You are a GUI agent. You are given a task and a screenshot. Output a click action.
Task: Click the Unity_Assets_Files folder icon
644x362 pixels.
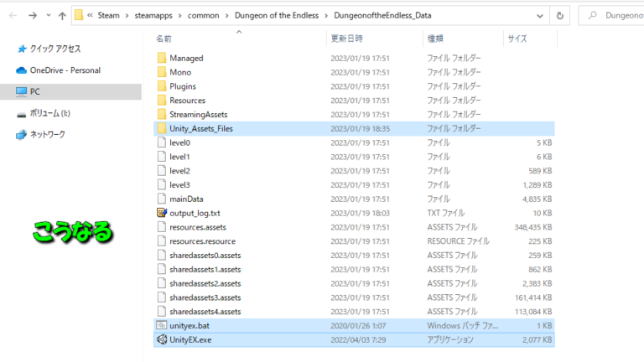[x=162, y=128]
